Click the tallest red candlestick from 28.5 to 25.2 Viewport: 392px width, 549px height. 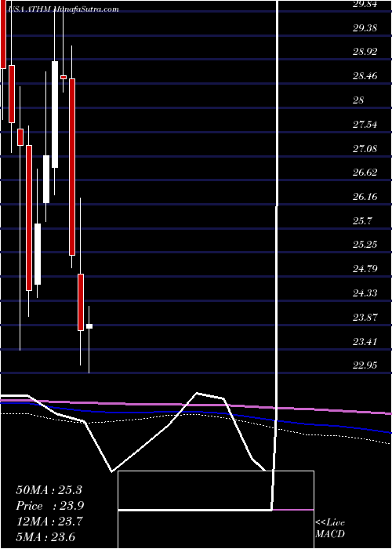pos(72,166)
